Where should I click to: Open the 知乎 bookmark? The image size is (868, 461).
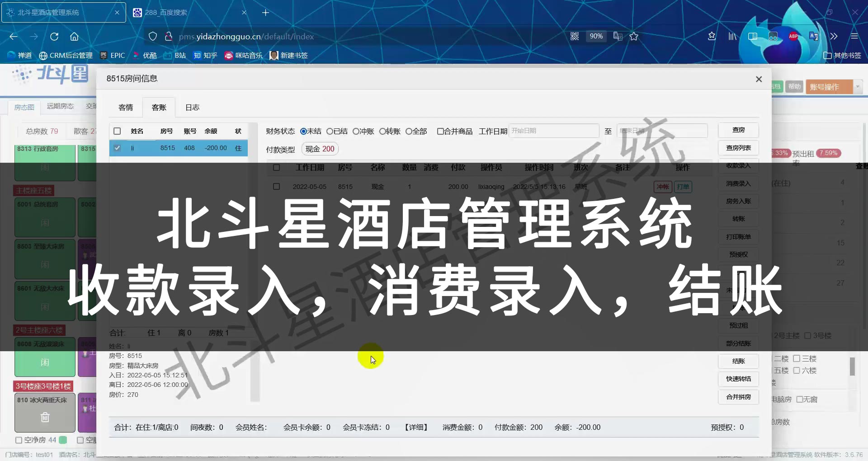click(205, 55)
